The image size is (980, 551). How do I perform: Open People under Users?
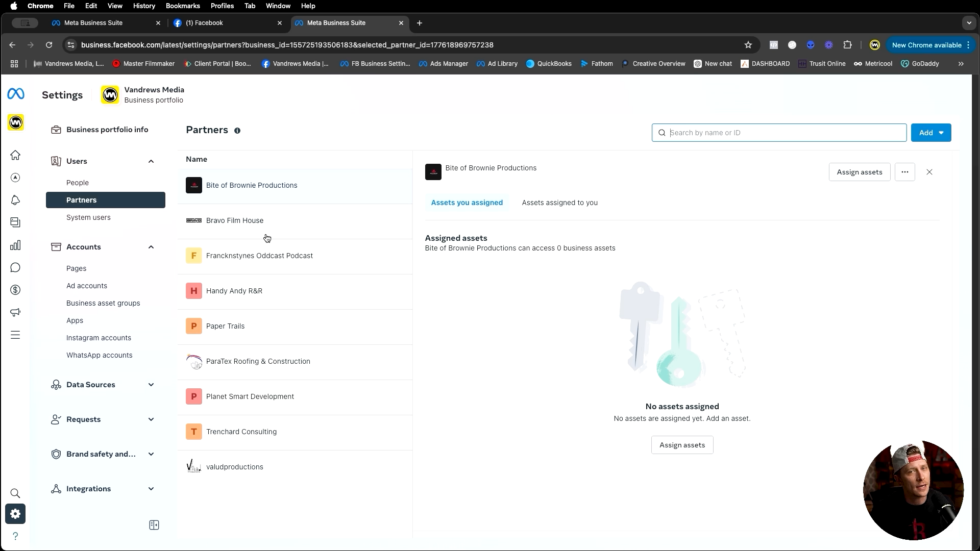tap(78, 183)
